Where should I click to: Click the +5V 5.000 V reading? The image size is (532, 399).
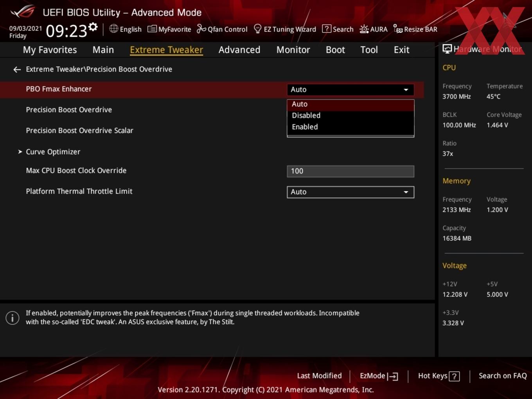tap(497, 295)
